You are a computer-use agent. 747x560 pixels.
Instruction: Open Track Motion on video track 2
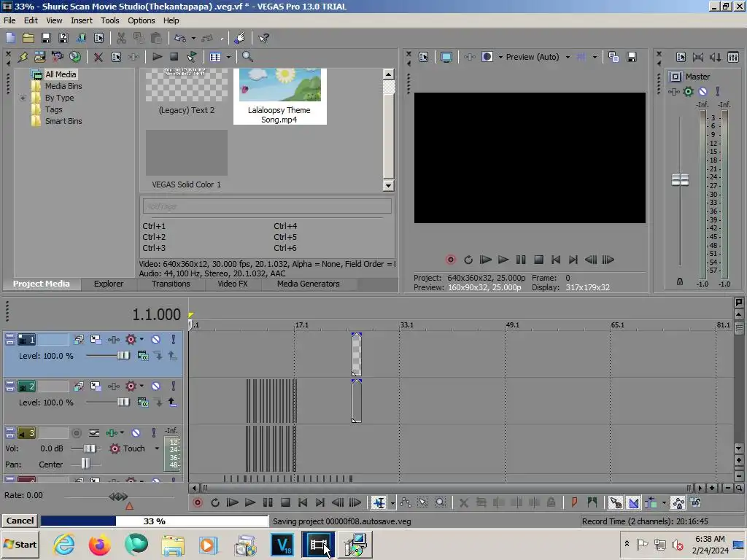tap(96, 386)
